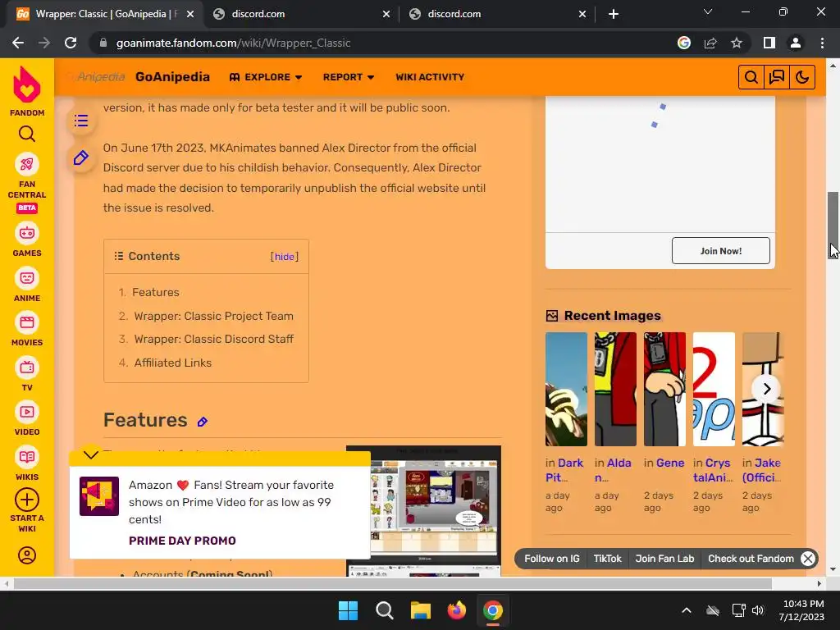Image resolution: width=840 pixels, height=630 pixels.
Task: Open Chrome side panel icon
Action: coord(769,43)
